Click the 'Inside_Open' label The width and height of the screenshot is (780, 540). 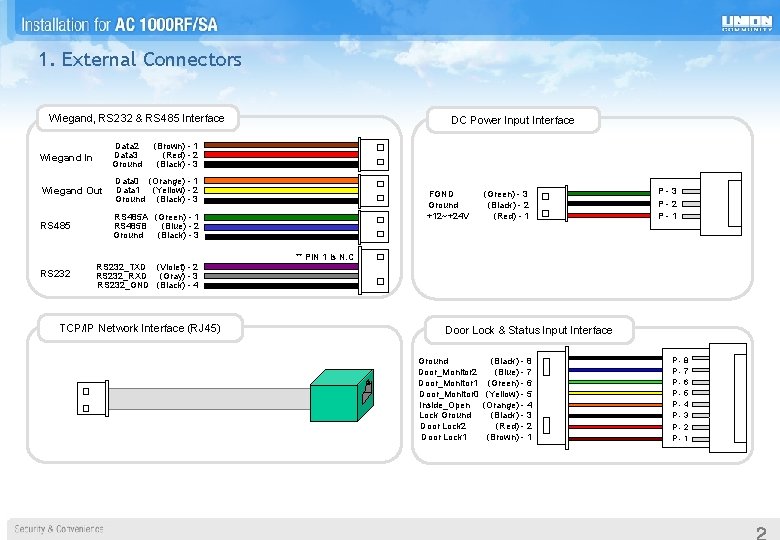point(444,405)
